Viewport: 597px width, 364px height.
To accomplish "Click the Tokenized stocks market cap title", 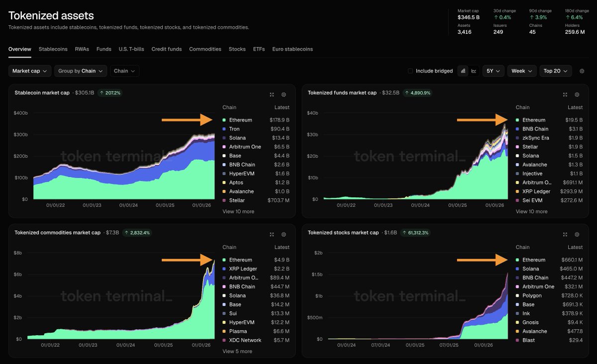I will [343, 232].
